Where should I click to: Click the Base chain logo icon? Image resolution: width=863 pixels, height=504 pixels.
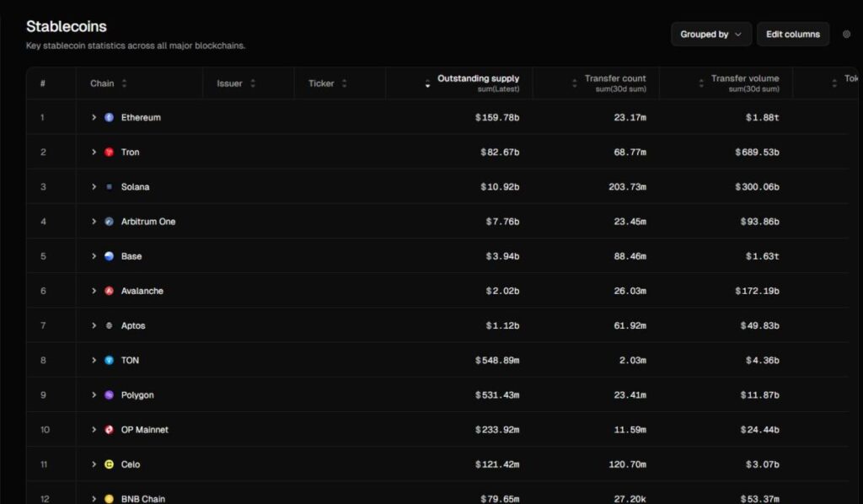(109, 256)
